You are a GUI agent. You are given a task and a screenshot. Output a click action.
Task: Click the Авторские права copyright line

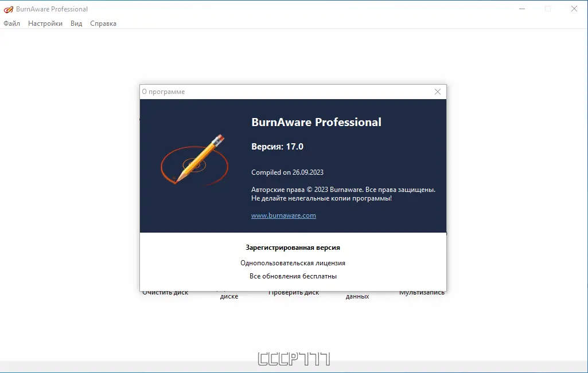click(343, 190)
